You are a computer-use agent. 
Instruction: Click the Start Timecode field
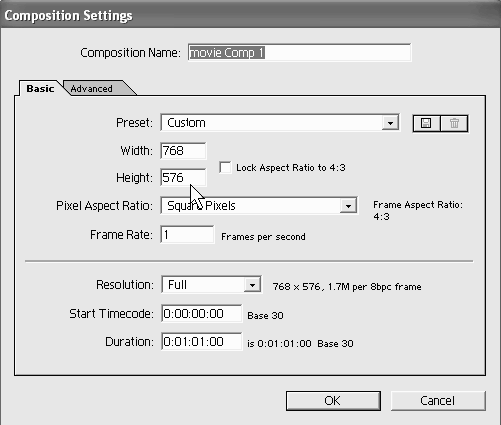[202, 314]
